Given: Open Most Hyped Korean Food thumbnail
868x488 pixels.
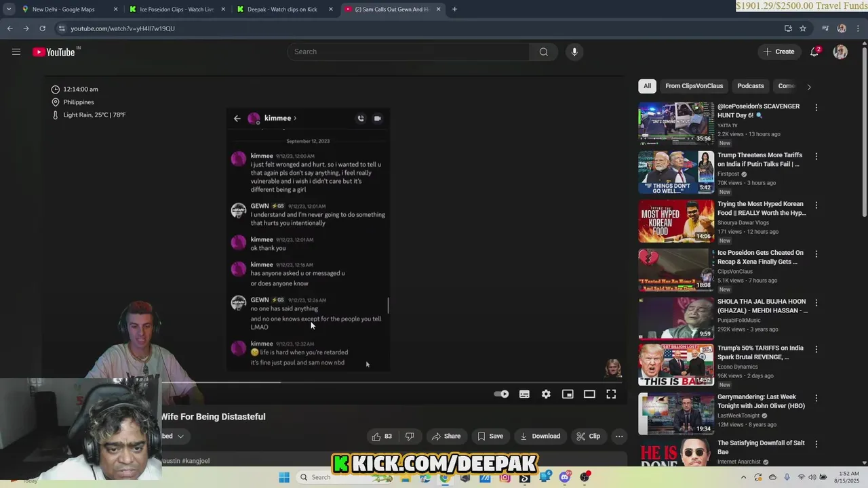Looking at the screenshot, I should point(676,221).
